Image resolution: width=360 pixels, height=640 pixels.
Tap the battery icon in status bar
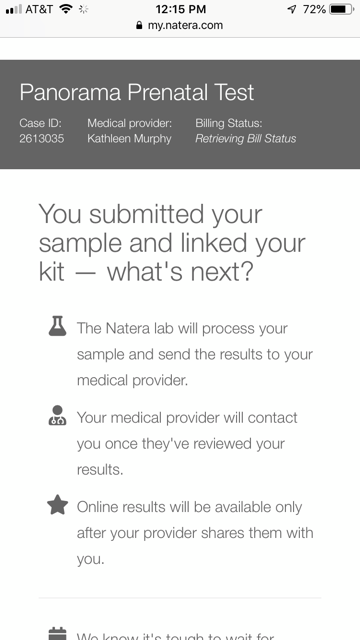[x=342, y=9]
